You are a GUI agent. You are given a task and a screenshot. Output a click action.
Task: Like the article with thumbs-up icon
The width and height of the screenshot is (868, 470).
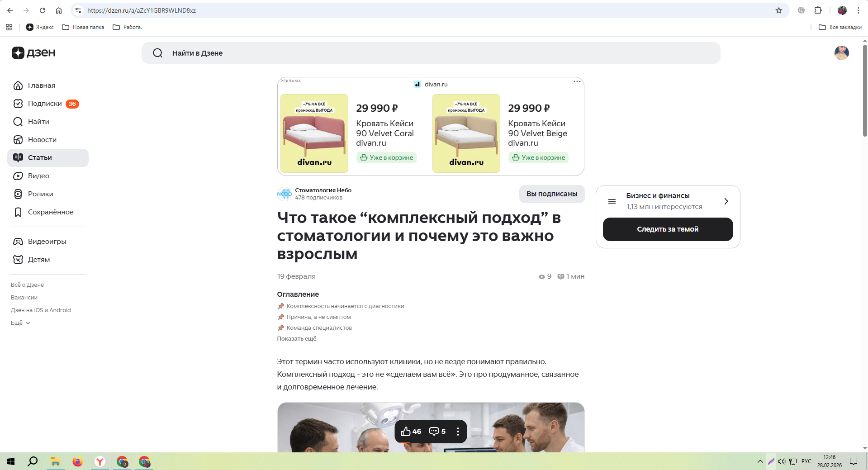pyautogui.click(x=411, y=432)
